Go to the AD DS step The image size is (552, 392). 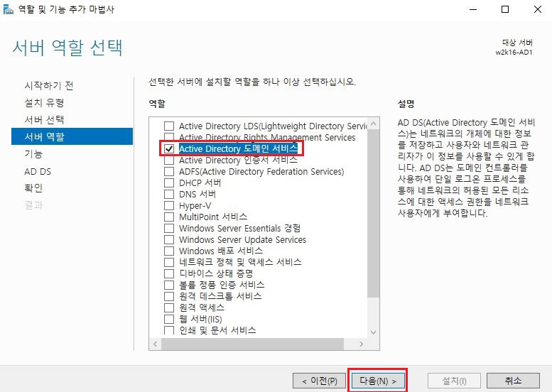38,171
